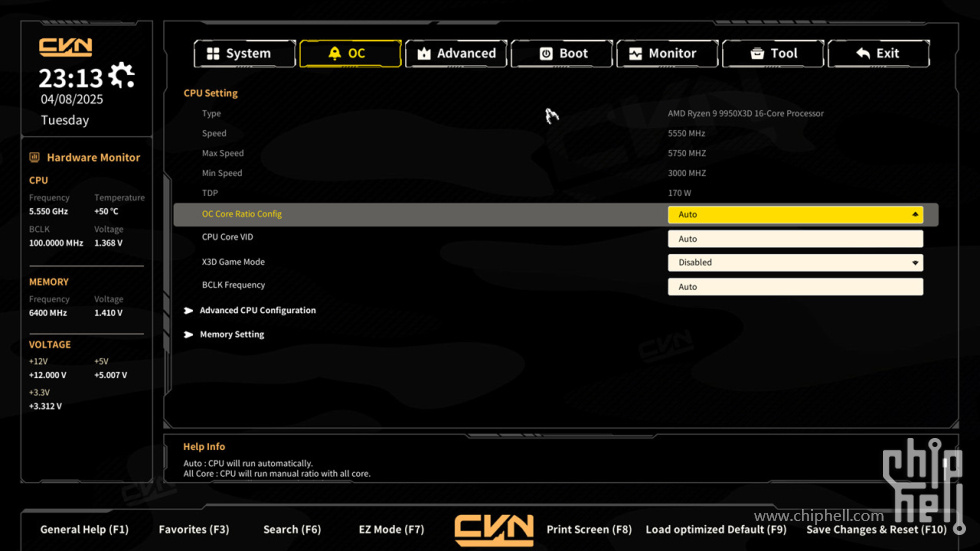The image size is (980, 551).
Task: Click the +50 °C temperature reading
Action: (x=106, y=212)
